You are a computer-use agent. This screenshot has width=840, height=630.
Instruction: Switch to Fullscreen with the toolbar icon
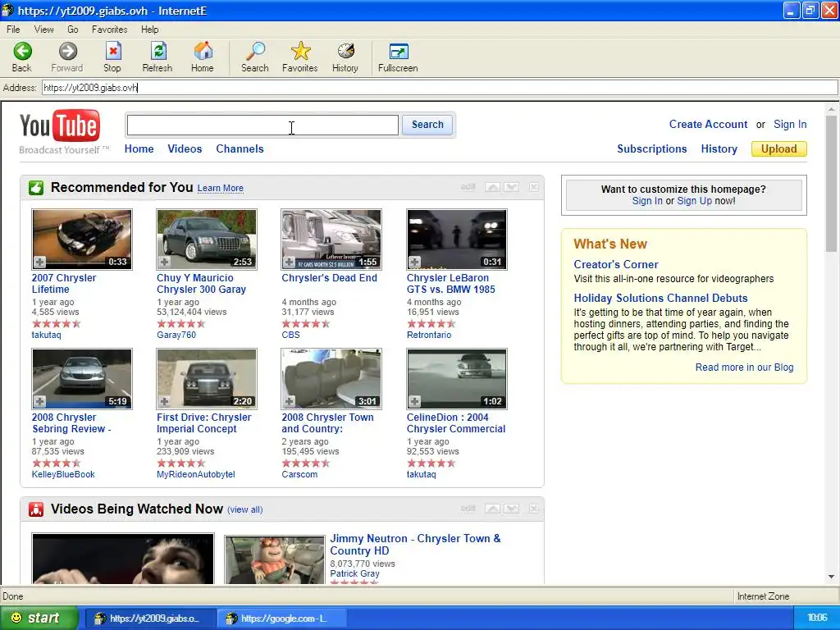(398, 57)
